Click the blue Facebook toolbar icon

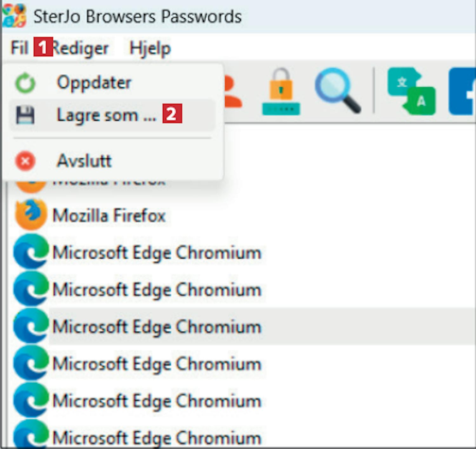(x=463, y=91)
